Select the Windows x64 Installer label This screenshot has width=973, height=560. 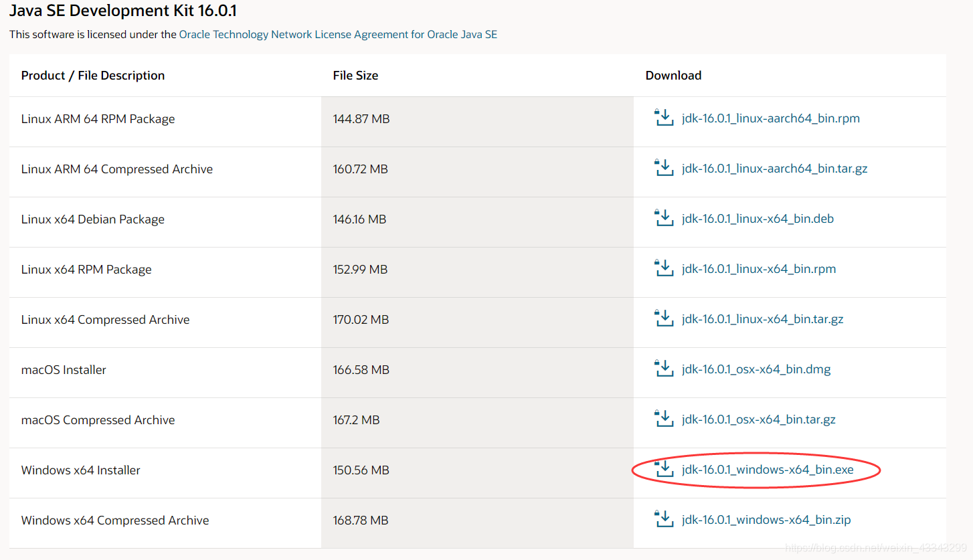coord(81,470)
